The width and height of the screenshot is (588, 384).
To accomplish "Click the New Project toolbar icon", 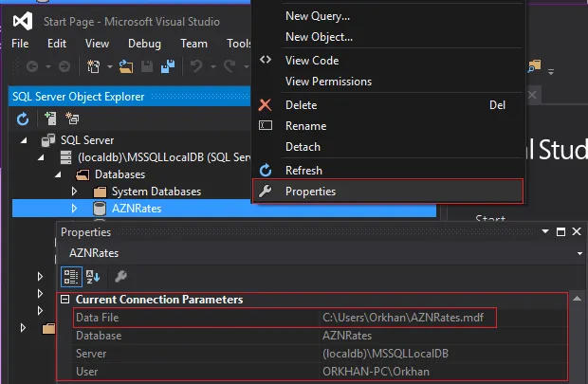I will click(93, 66).
